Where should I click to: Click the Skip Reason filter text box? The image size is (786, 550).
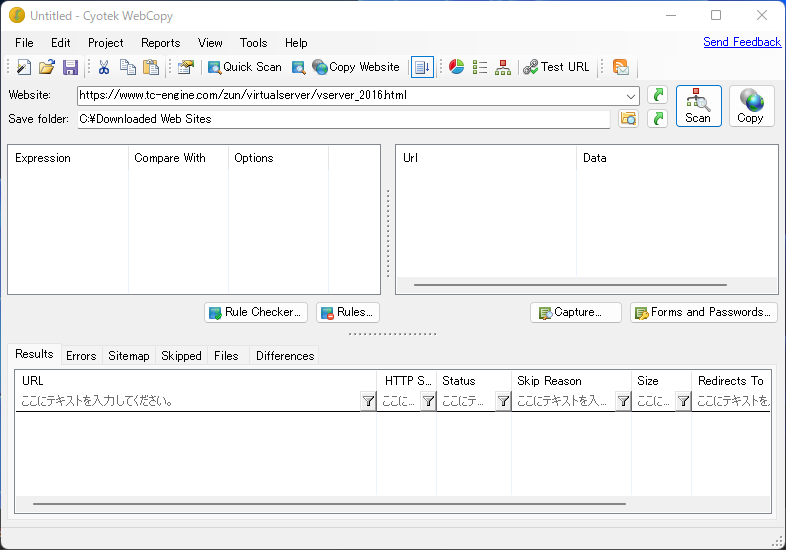pos(563,401)
